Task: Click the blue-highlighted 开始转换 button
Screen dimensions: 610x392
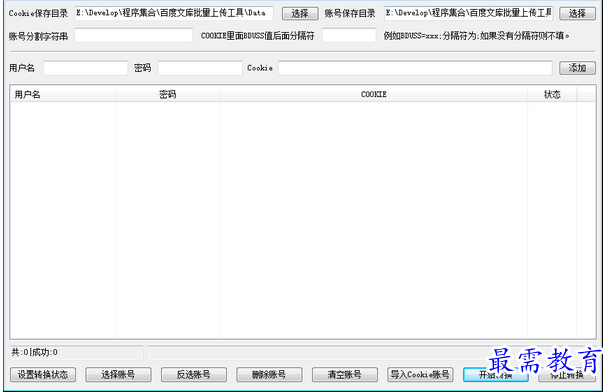Action: [x=495, y=375]
